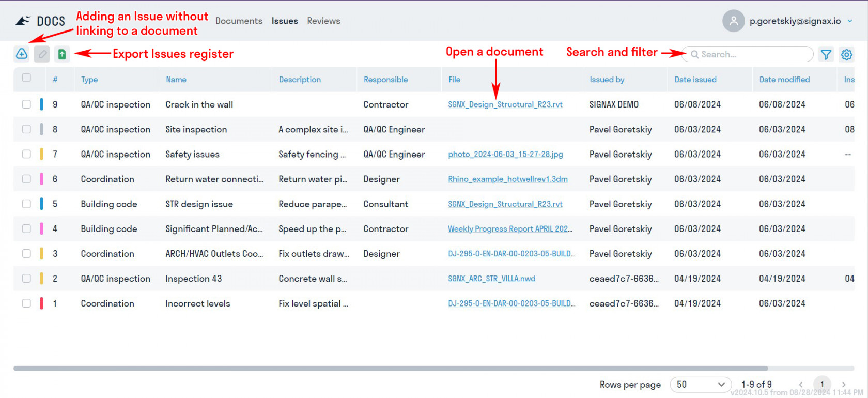Open the Reviews tab
Screen dimensions: 868x398
coord(323,21)
